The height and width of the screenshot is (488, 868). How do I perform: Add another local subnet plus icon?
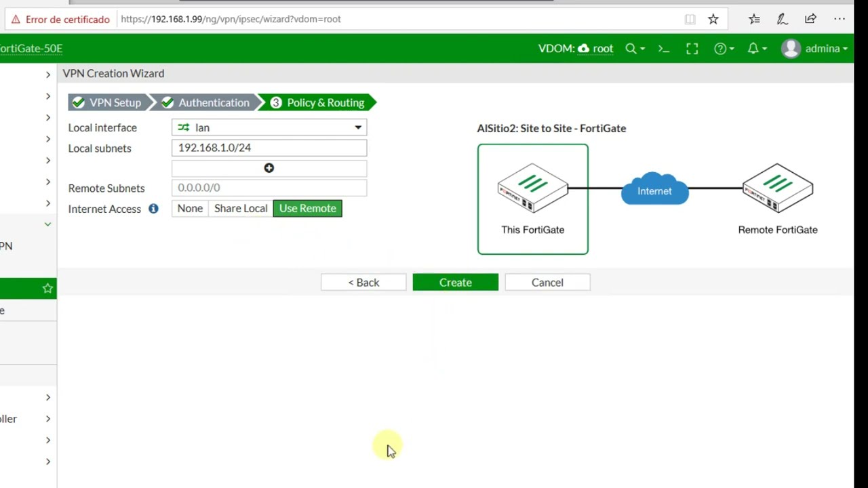(x=269, y=168)
